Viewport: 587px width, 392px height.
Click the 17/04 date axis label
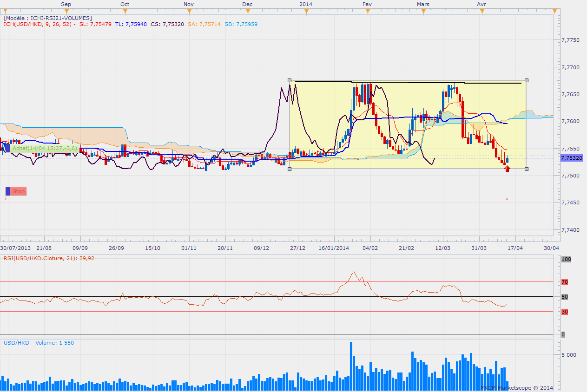(x=515, y=248)
